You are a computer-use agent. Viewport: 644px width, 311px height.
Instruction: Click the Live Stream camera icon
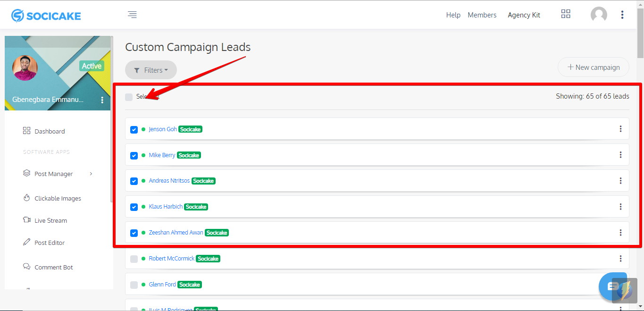[26, 220]
